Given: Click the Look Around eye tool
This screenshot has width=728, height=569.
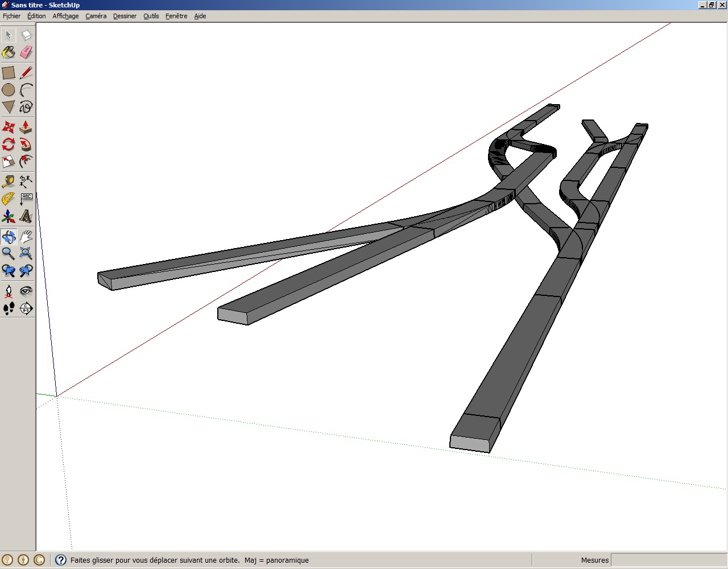Looking at the screenshot, I should (26, 291).
